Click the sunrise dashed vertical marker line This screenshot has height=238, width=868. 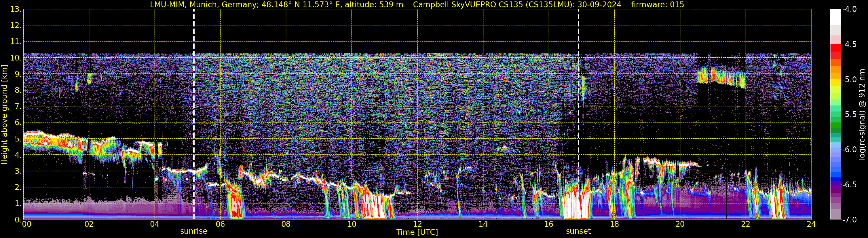tap(194, 114)
